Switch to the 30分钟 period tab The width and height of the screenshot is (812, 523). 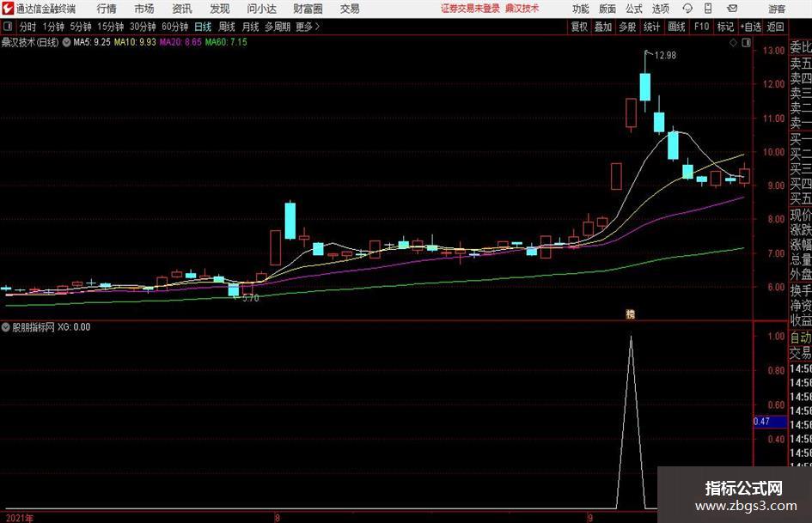coord(143,27)
